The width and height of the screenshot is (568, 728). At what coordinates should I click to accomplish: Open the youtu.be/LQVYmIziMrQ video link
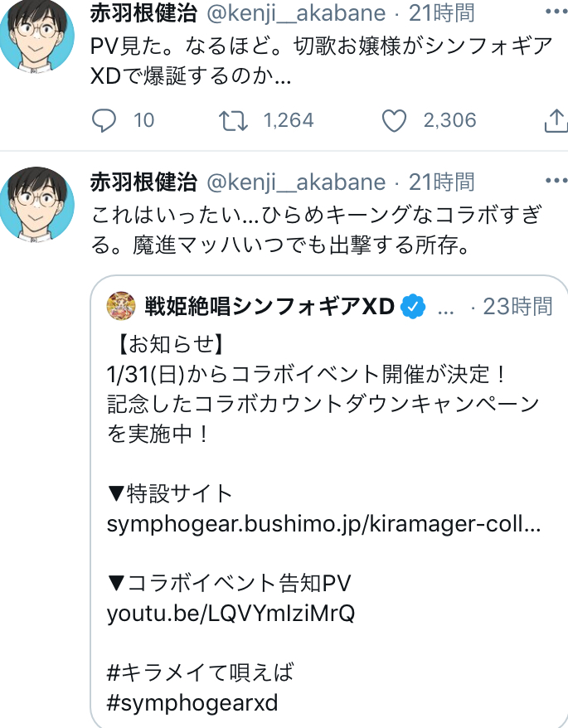click(x=231, y=614)
